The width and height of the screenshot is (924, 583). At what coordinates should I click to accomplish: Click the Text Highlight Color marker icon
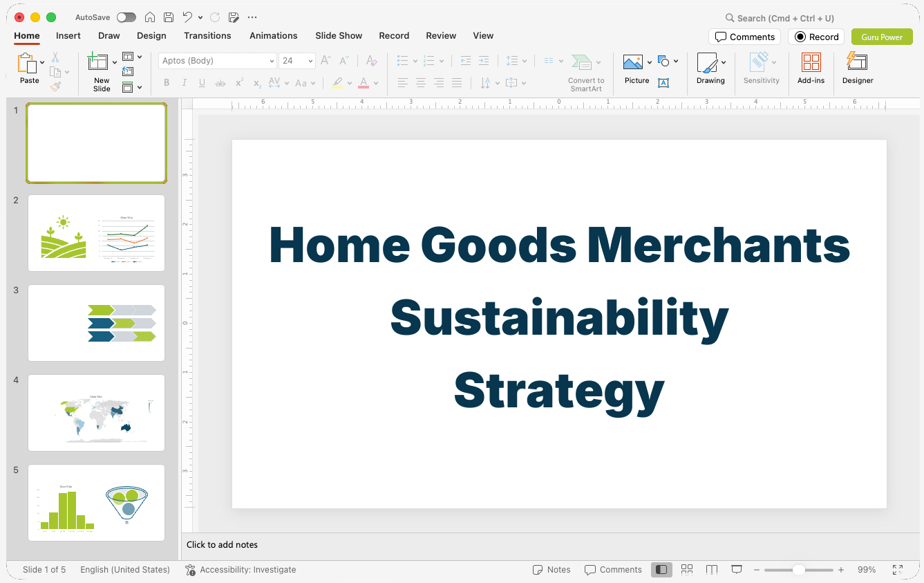(x=337, y=83)
